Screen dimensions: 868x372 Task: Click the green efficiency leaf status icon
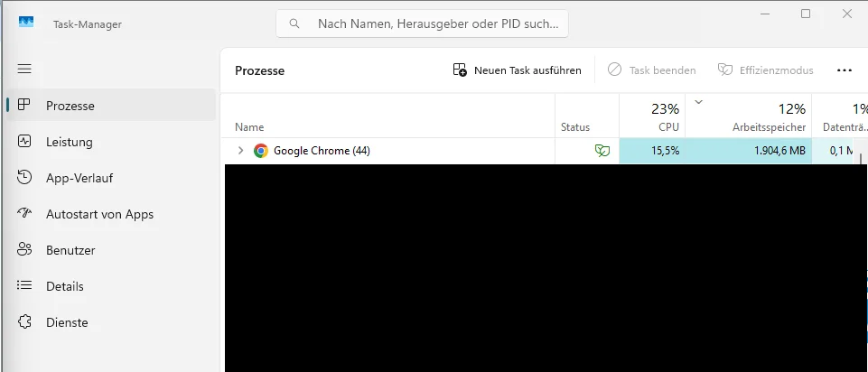[x=602, y=151]
